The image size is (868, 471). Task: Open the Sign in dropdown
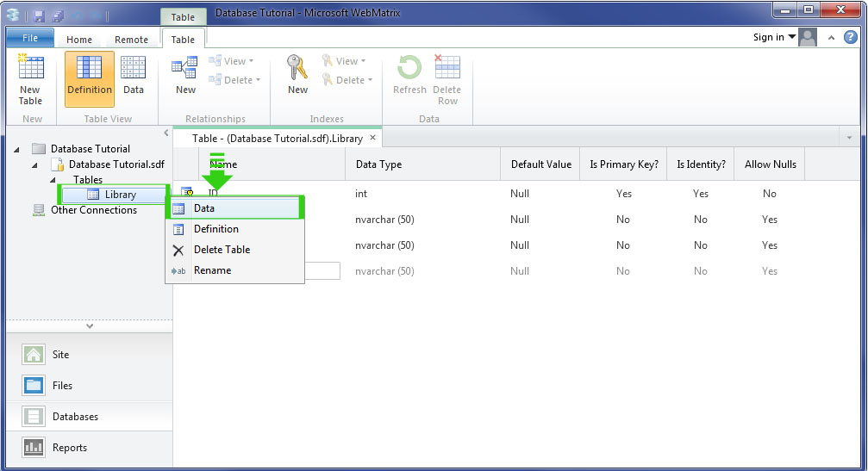792,37
